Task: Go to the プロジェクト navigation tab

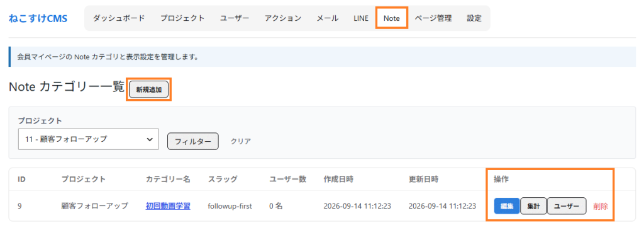Action: tap(182, 18)
